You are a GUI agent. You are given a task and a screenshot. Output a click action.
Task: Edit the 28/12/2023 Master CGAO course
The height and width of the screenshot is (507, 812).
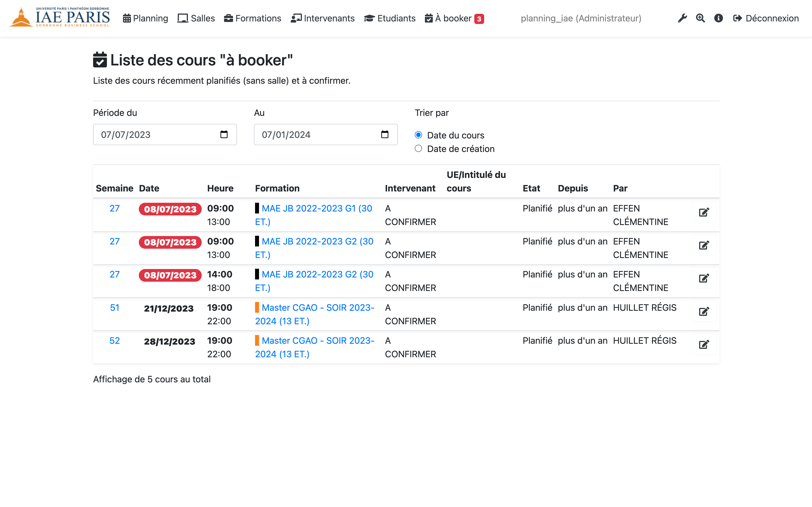pyautogui.click(x=704, y=344)
